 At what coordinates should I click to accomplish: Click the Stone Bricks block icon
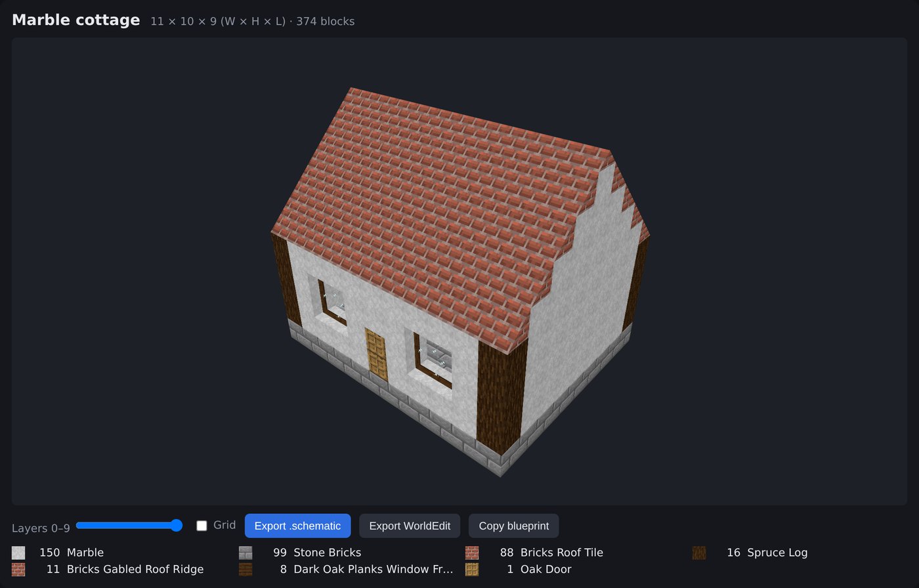coord(246,553)
